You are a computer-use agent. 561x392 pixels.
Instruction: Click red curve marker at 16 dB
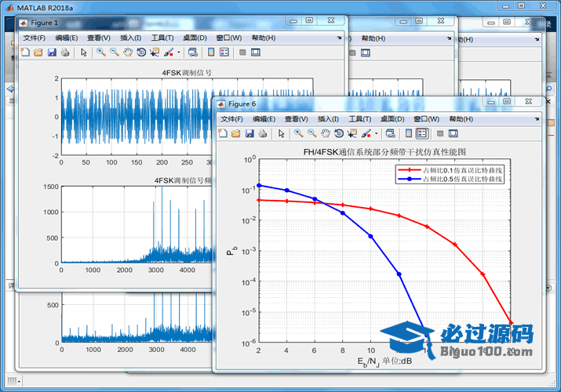455,245
